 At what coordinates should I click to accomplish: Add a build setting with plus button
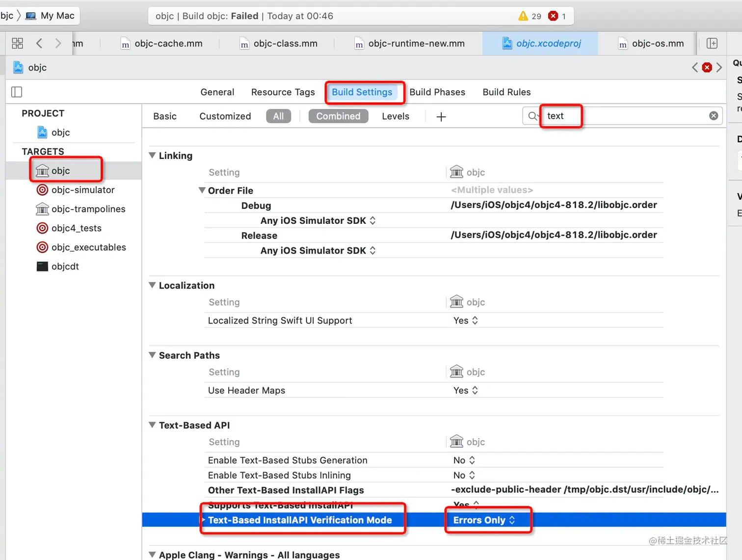tap(441, 116)
